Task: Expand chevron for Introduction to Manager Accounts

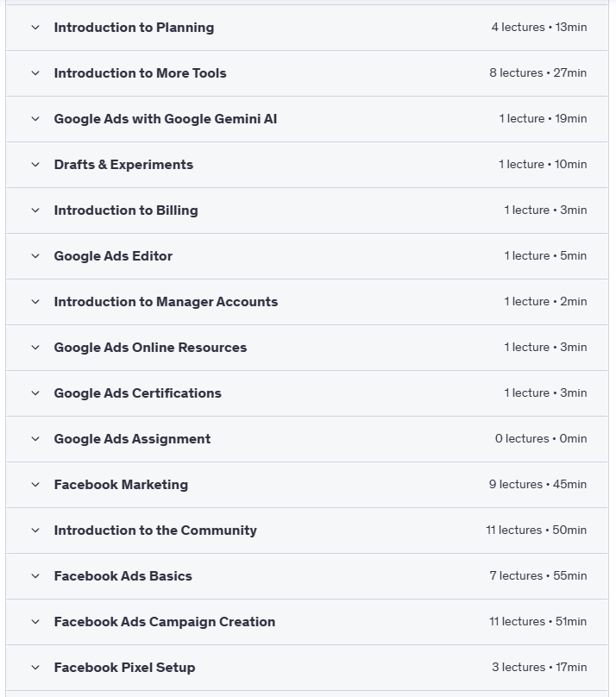Action: 35,302
